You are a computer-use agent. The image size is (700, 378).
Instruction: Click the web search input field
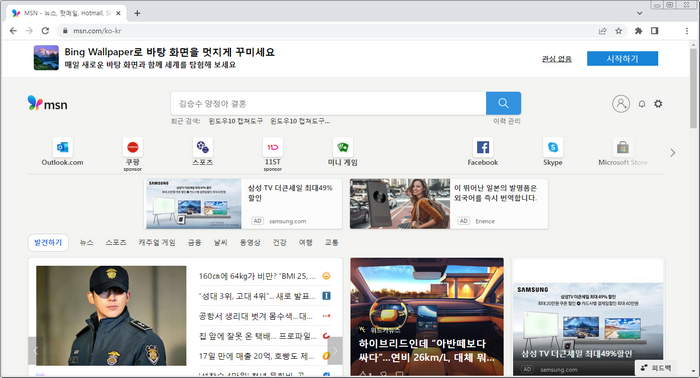[x=328, y=104]
